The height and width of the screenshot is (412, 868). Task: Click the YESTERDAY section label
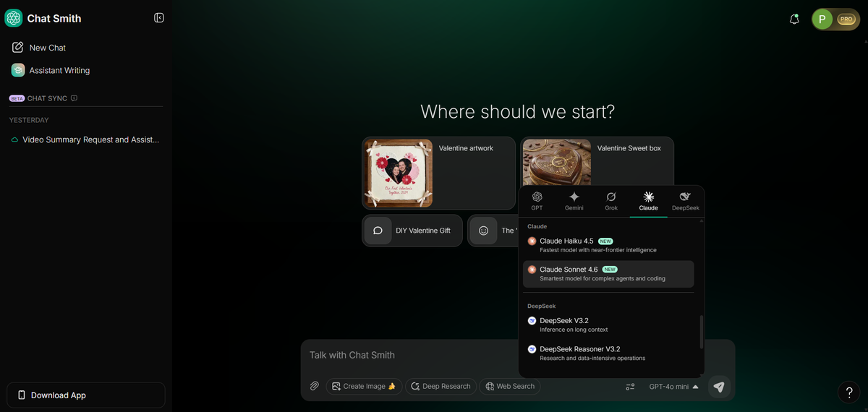point(29,120)
